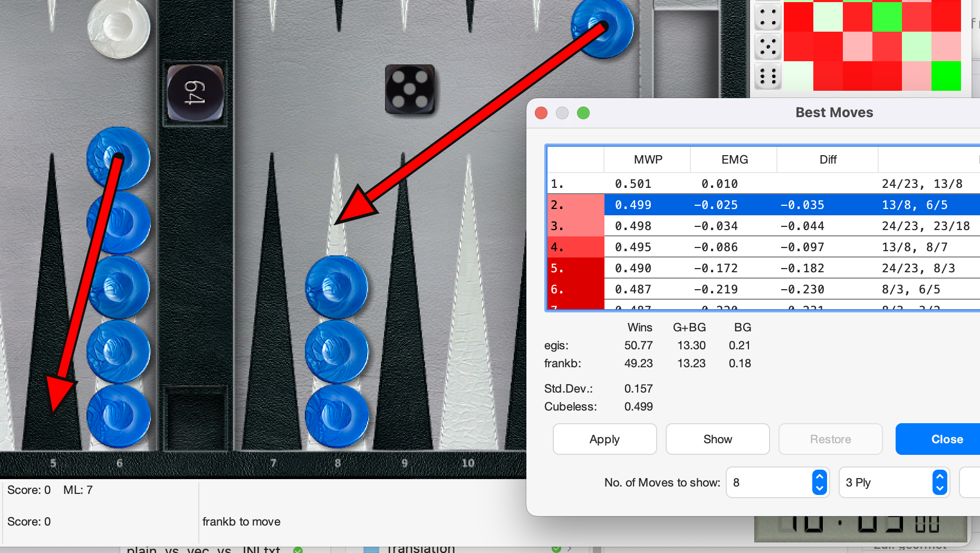980x553 pixels.
Task: Click the bright green cell in bottom heat map row
Action: click(x=946, y=76)
